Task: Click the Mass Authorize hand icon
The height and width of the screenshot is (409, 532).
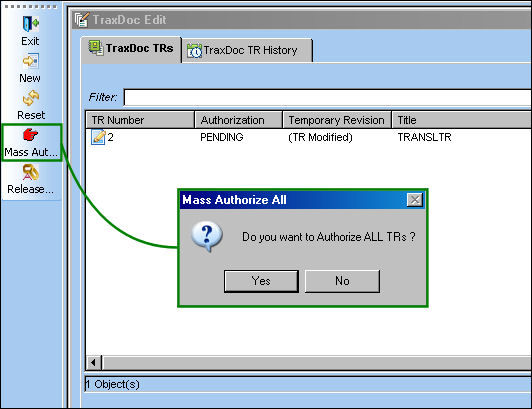Action: click(x=31, y=135)
